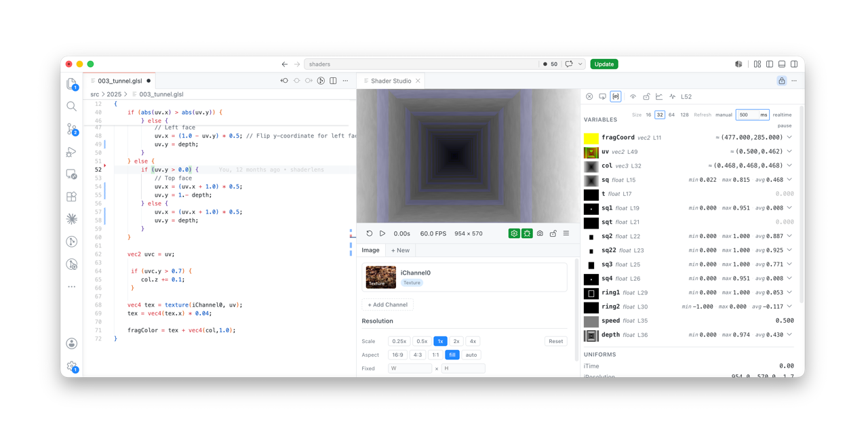Expand the sq22 variable row
This screenshot has height=434, width=868.
[790, 250]
